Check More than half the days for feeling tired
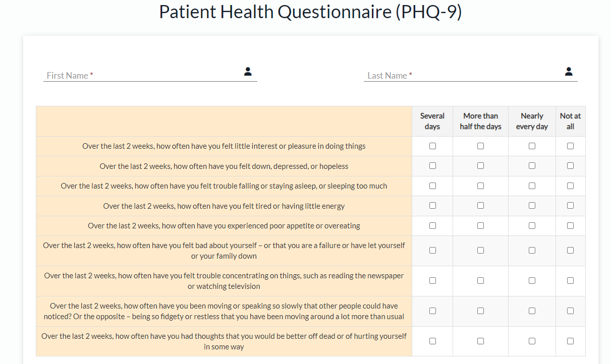This screenshot has height=364, width=611. [x=480, y=206]
